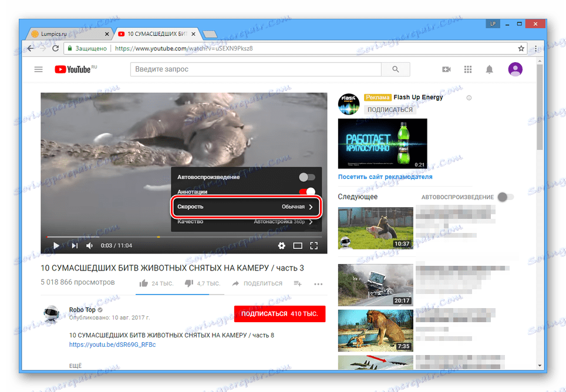This screenshot has width=566, height=392.
Task: Click the like/dislike ratio bar
Action: pos(180,294)
